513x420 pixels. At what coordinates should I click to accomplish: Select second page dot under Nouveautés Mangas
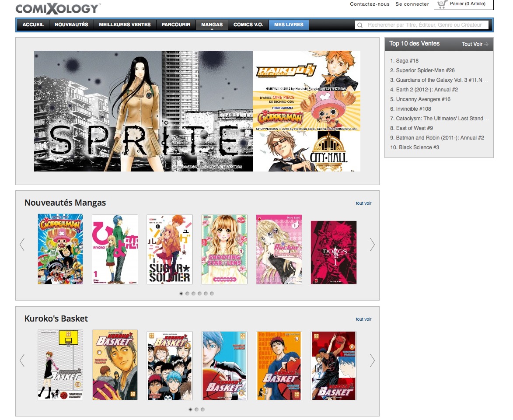(188, 294)
